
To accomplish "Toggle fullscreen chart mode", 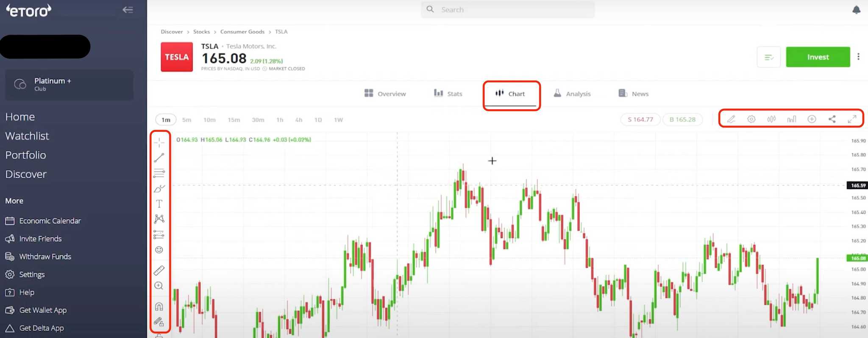I will pos(852,119).
